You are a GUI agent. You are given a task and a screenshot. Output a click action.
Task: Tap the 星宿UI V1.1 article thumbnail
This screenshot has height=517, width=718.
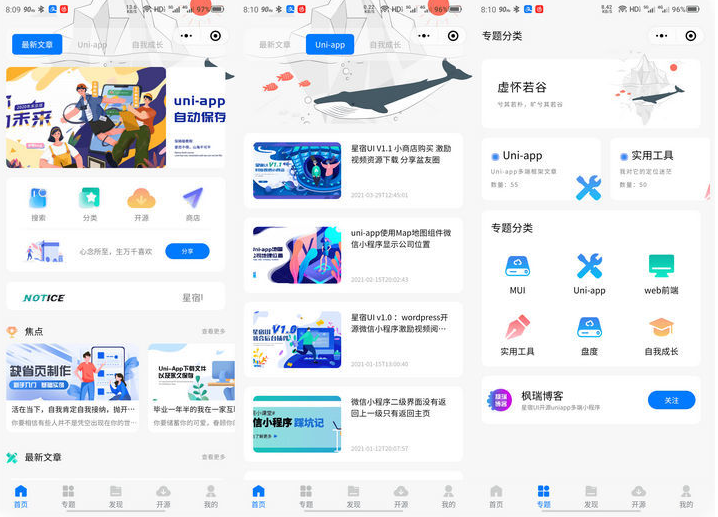click(297, 170)
